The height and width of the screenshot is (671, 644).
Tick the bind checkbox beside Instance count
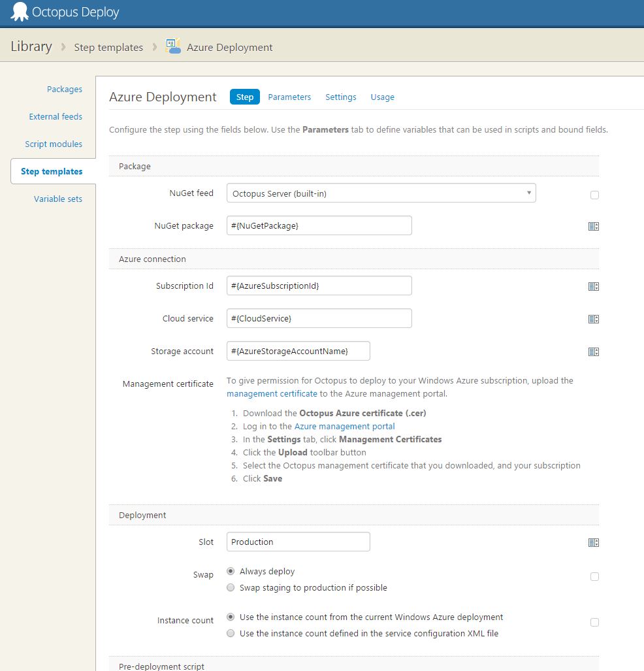click(594, 622)
